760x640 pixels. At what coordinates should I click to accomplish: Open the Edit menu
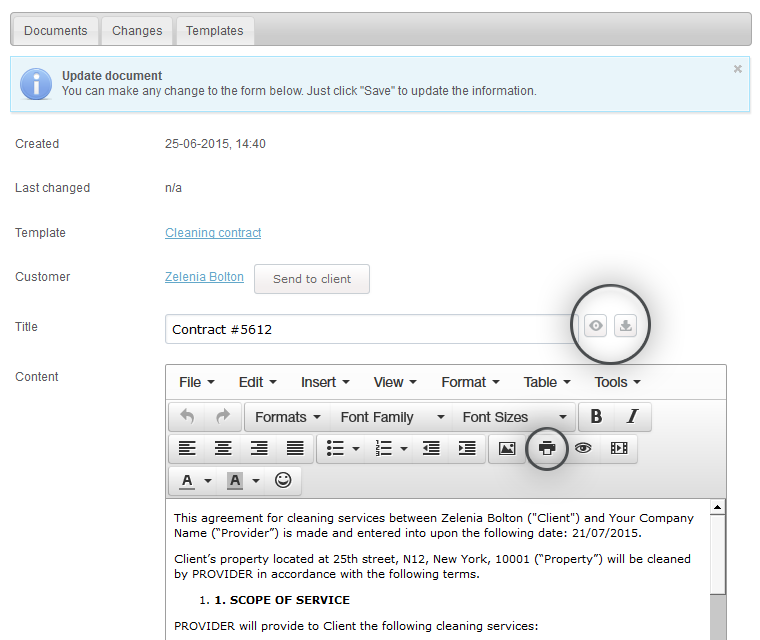click(257, 383)
